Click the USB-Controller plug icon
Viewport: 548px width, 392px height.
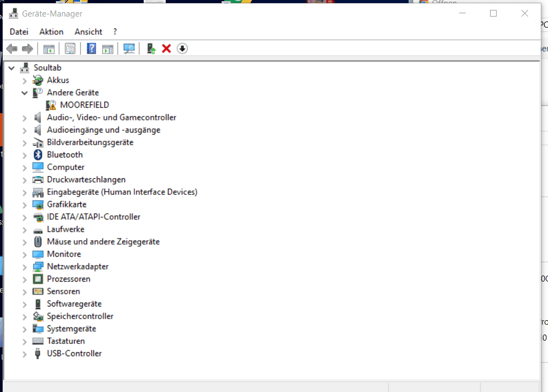[38, 353]
